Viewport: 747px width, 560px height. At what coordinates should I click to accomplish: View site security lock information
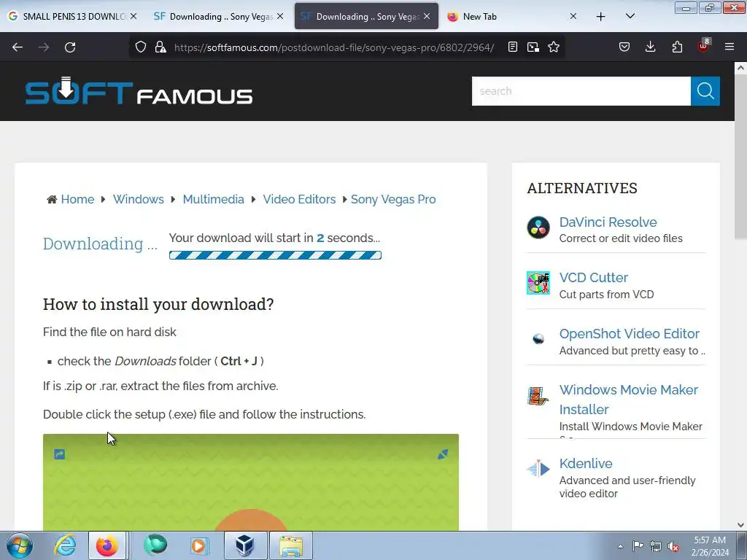point(160,47)
